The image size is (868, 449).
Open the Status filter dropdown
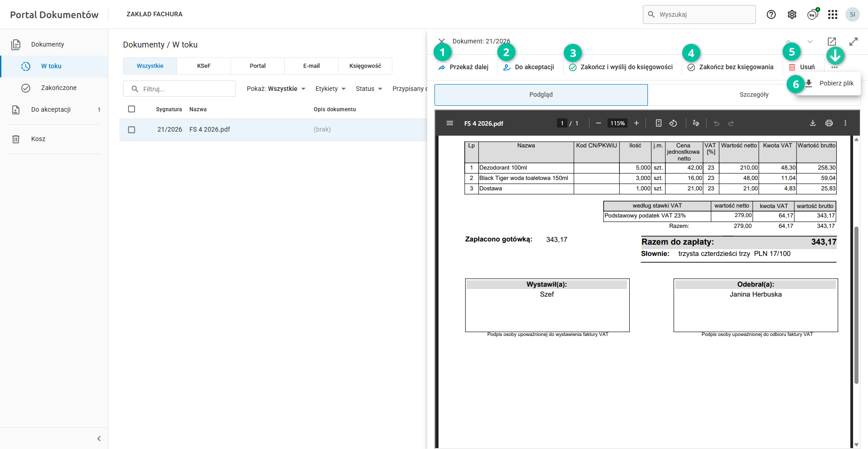coord(369,89)
